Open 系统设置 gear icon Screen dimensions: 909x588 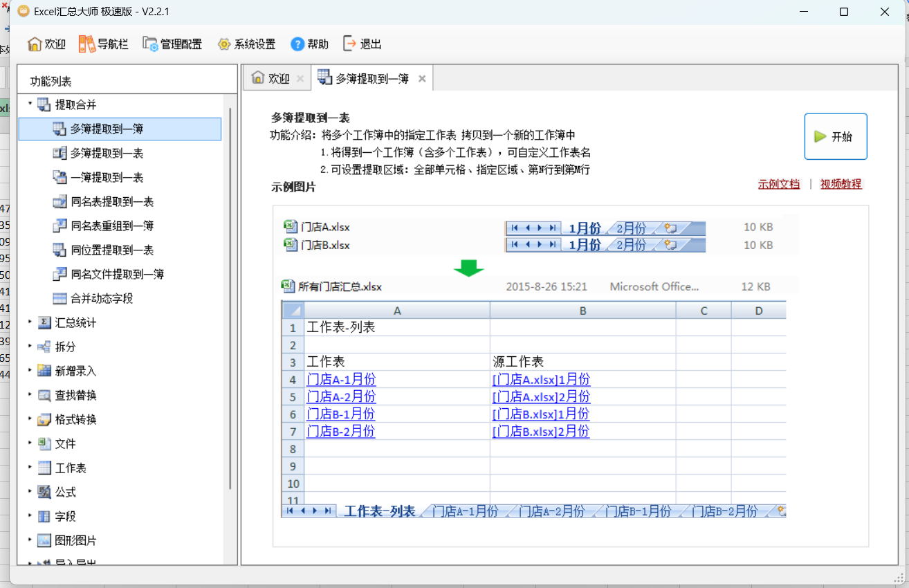[x=224, y=44]
